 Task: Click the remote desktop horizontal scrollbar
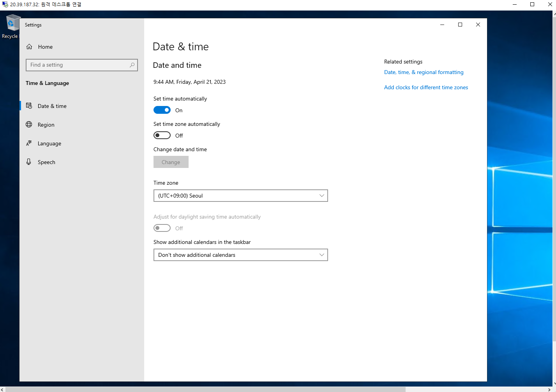click(205, 389)
